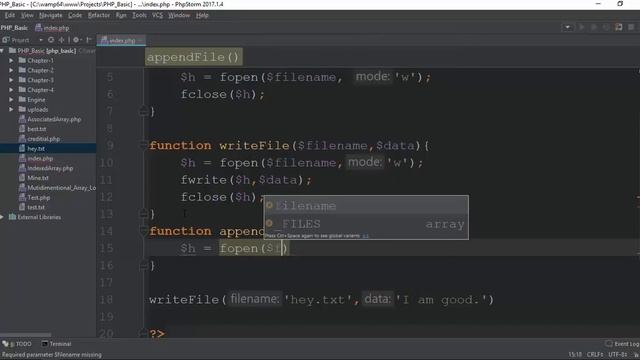Open the Refactor menu
This screenshot has width=640, height=360.
pos(99,15)
